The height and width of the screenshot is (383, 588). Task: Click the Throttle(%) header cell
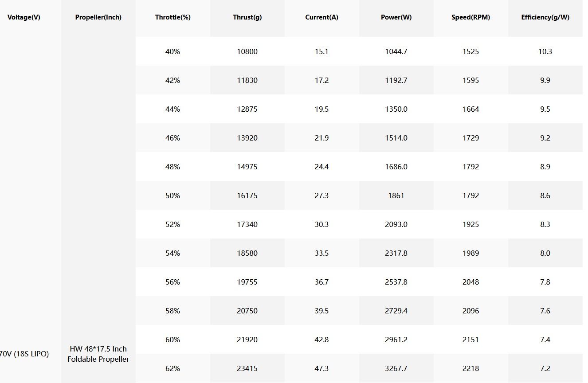tap(173, 18)
